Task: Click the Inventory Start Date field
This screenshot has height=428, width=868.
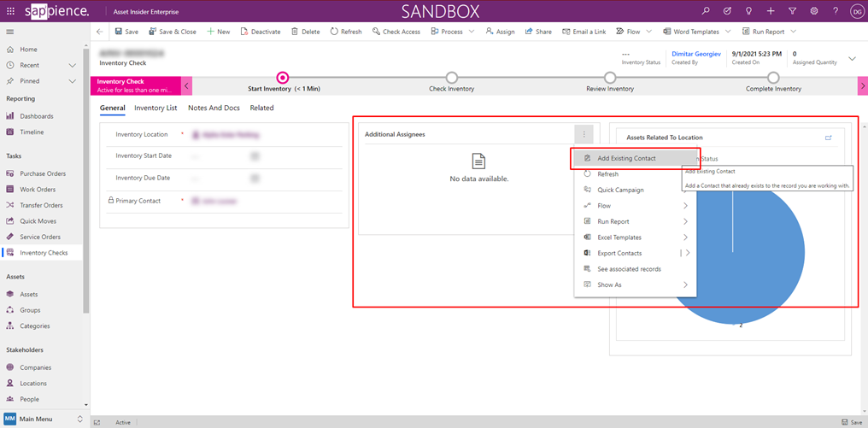Action: (224, 156)
